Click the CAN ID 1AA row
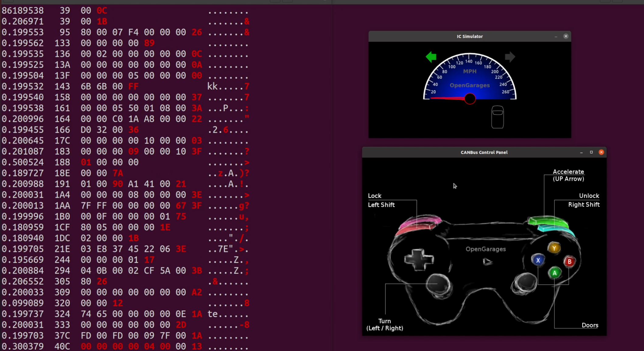This screenshot has width=644, height=351. (x=125, y=205)
